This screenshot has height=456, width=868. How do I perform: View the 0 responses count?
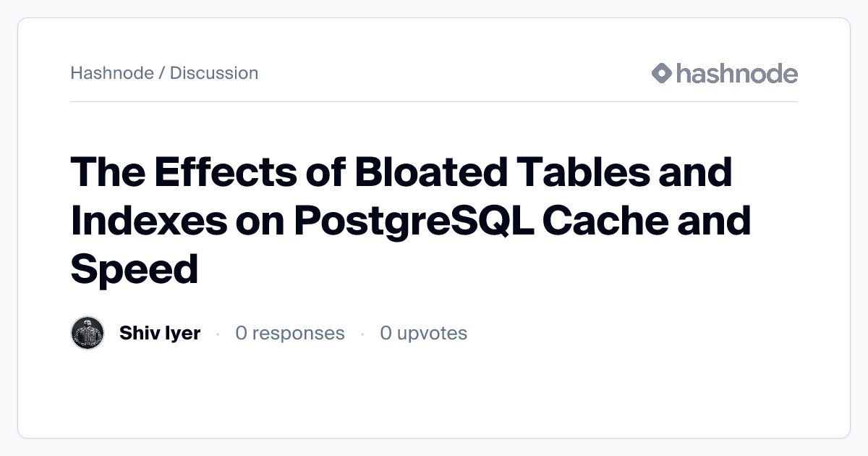[x=290, y=333]
